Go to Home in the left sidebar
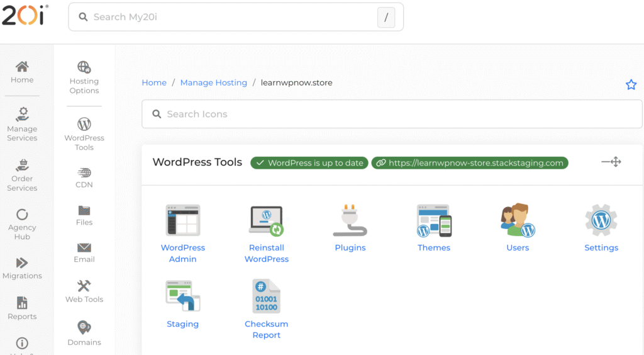Screen dimensions: 644x355 point(22,72)
